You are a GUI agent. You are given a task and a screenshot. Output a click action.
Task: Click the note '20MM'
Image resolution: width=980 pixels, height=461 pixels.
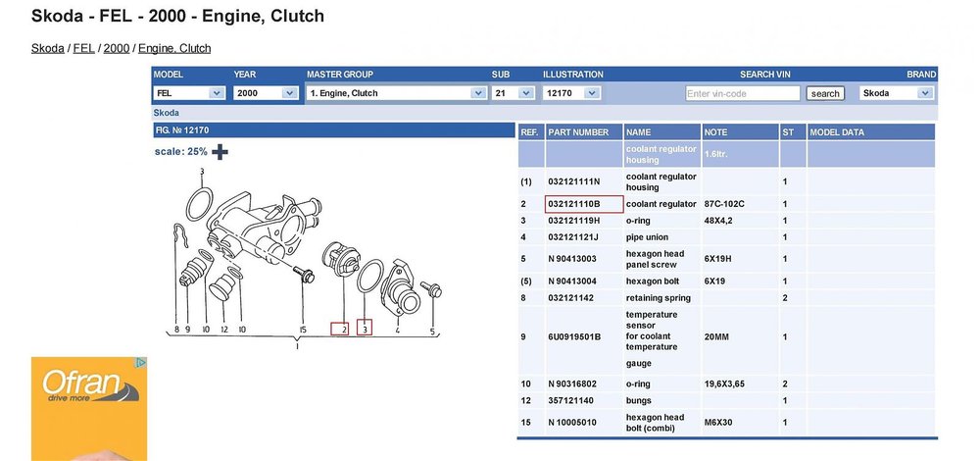(x=716, y=337)
